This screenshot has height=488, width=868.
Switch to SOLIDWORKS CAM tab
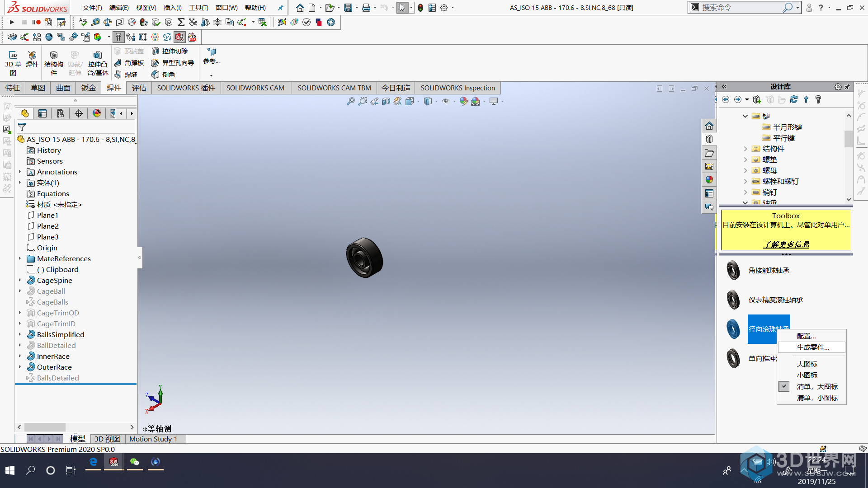point(255,88)
